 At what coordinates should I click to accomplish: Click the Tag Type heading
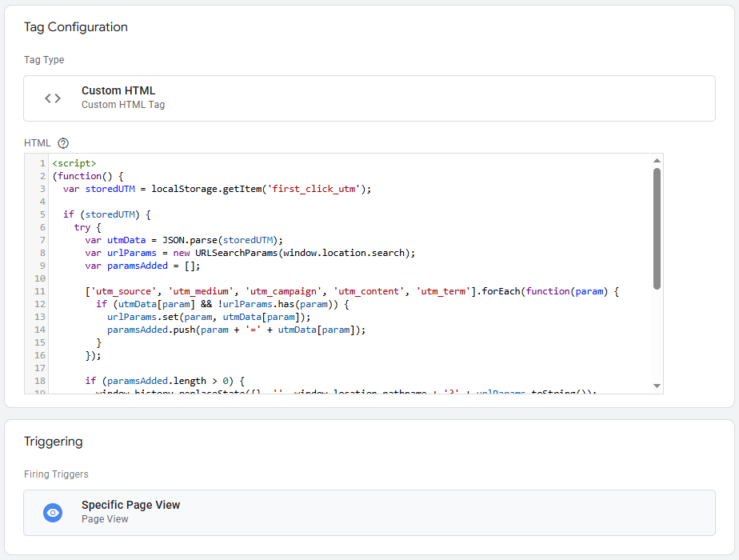42,59
